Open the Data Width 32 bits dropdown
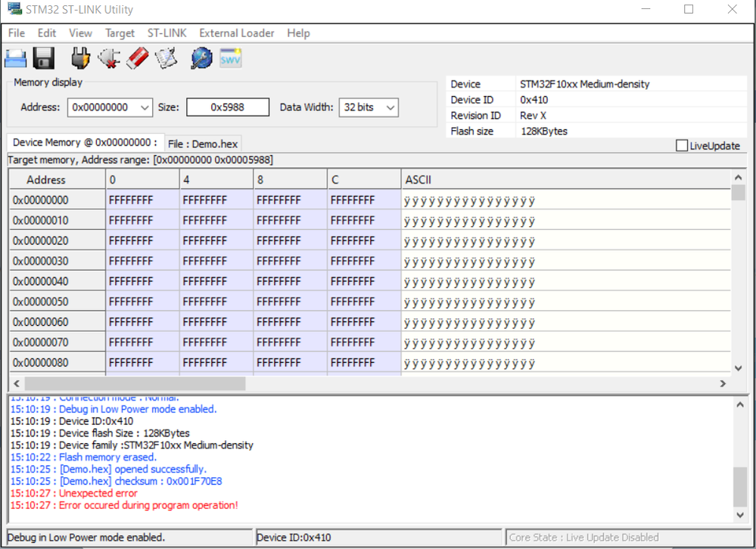Viewport: 756px width, 549px height. (391, 107)
